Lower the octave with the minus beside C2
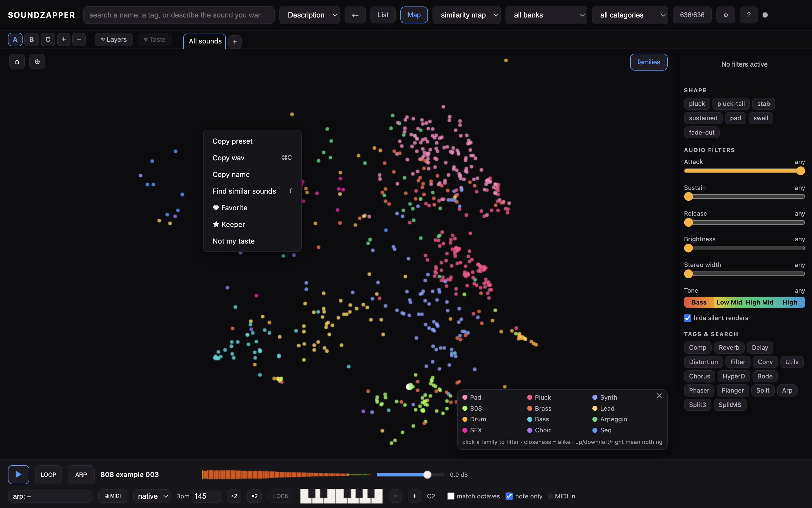This screenshot has height=508, width=812. coord(395,496)
